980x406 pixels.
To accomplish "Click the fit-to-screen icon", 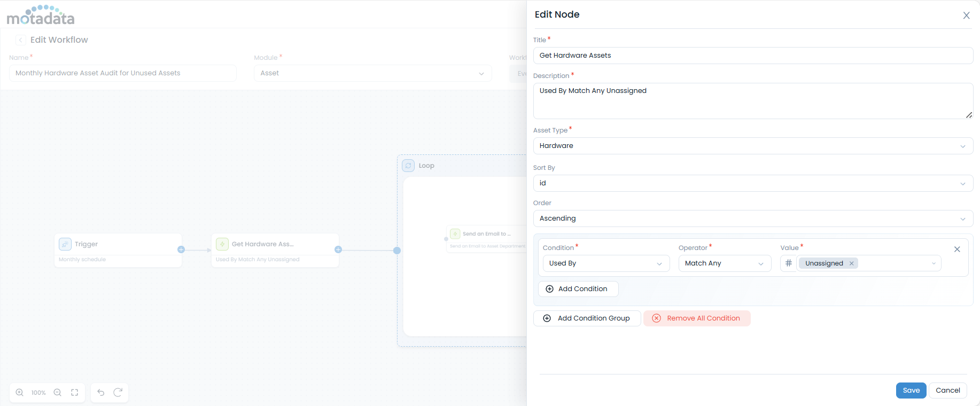I will (75, 393).
